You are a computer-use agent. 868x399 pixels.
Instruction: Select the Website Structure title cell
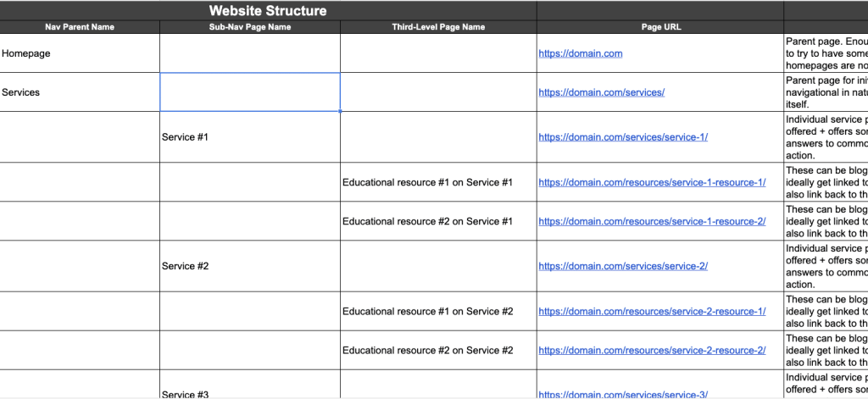pos(267,11)
